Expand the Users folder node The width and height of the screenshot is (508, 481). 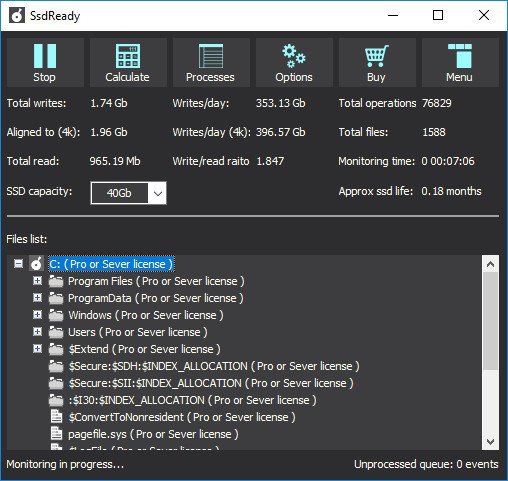point(38,332)
